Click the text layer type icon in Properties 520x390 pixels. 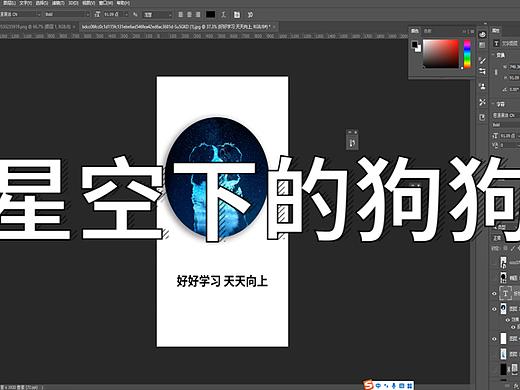[x=496, y=43]
